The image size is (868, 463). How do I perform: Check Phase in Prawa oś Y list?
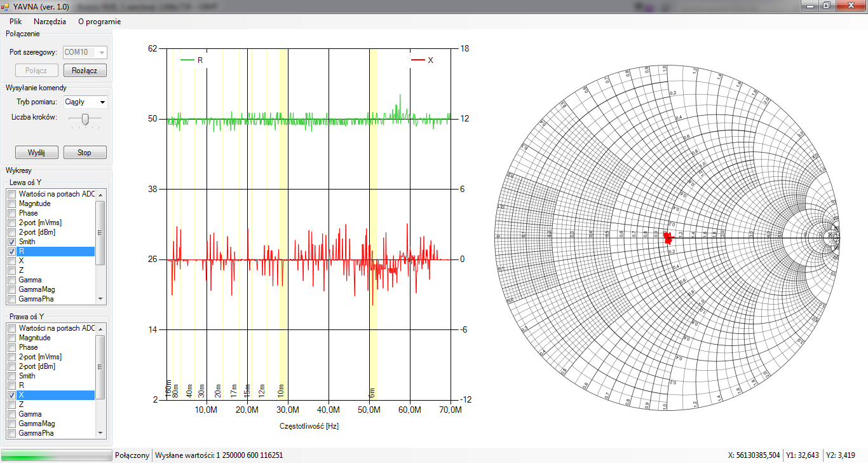click(11, 348)
